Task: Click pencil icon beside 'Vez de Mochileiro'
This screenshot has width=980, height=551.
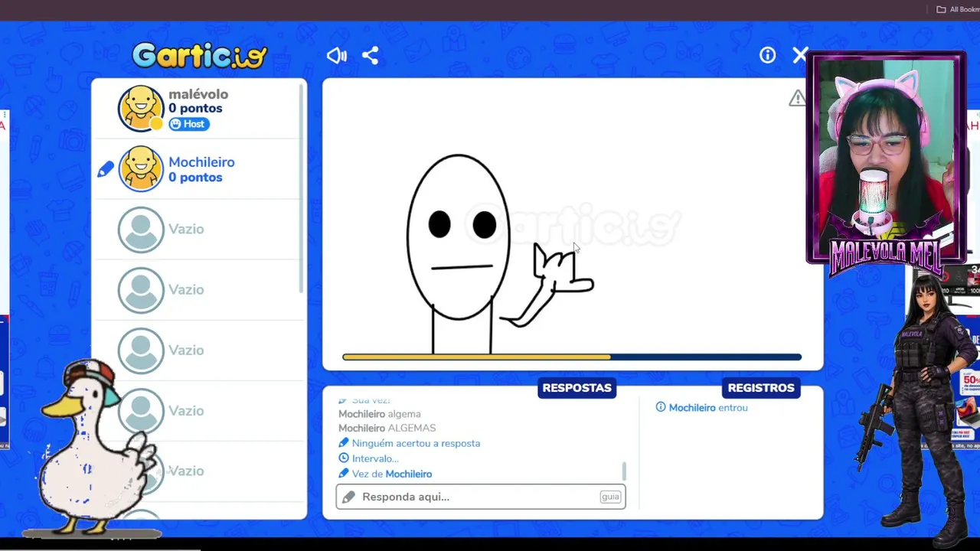Action: [x=344, y=474]
